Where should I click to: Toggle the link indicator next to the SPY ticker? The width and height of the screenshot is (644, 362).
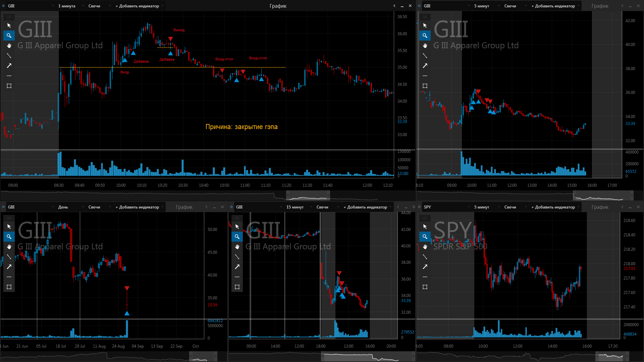pos(419,207)
